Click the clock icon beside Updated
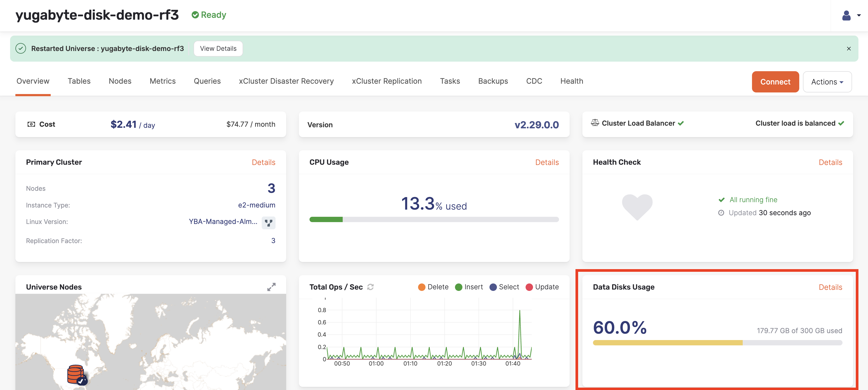Image resolution: width=868 pixels, height=390 pixels. 721,213
